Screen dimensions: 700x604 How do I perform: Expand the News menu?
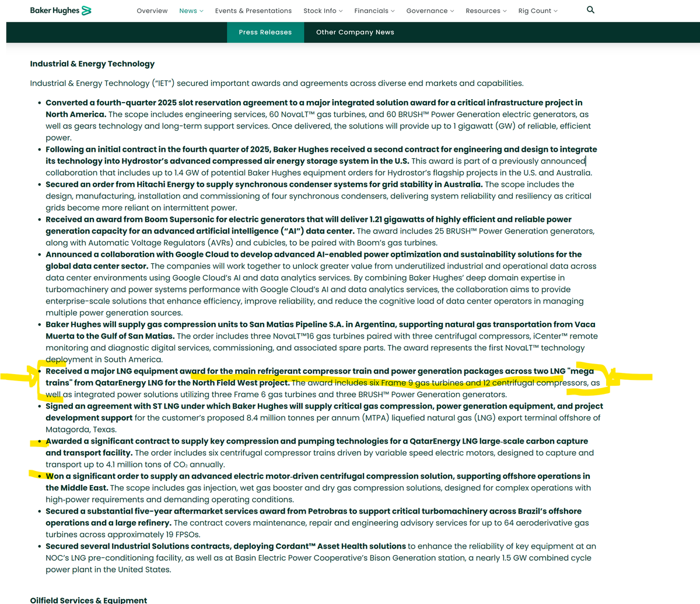(191, 11)
